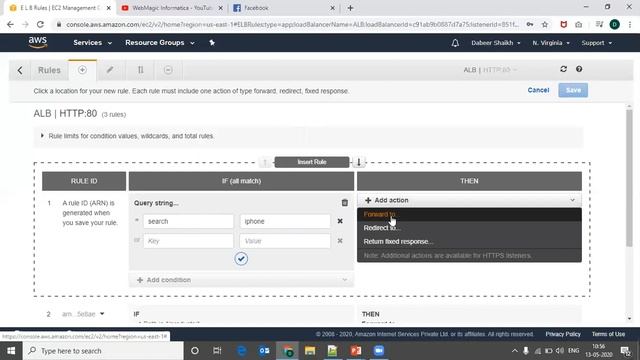Open the Dabeer Shaikh account menu
The height and width of the screenshot is (360, 640).
point(496,43)
